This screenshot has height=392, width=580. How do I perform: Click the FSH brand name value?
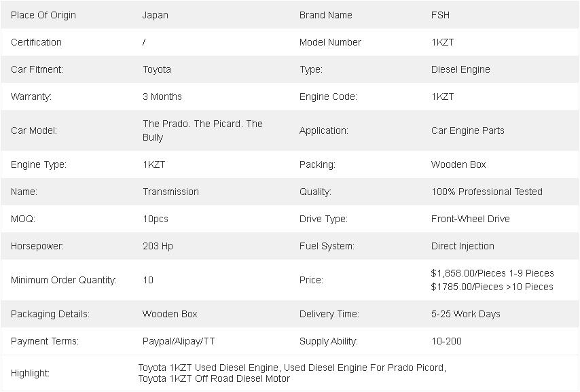(440, 15)
